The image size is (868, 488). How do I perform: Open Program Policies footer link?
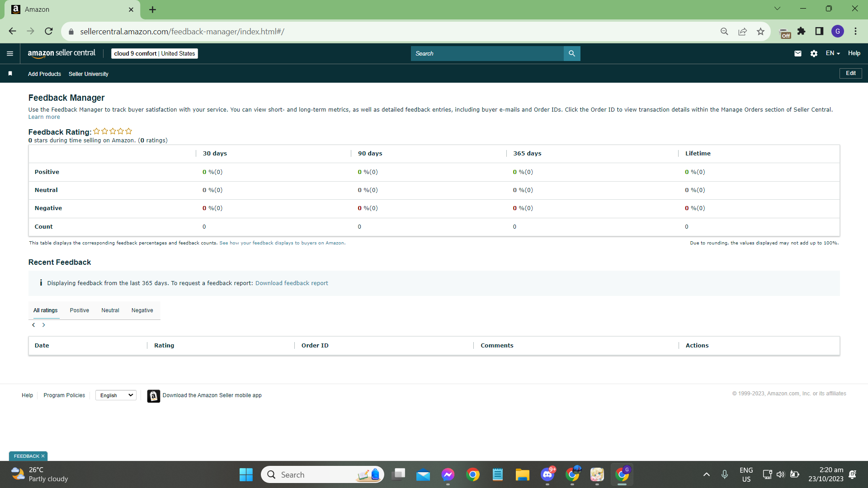coord(64,395)
